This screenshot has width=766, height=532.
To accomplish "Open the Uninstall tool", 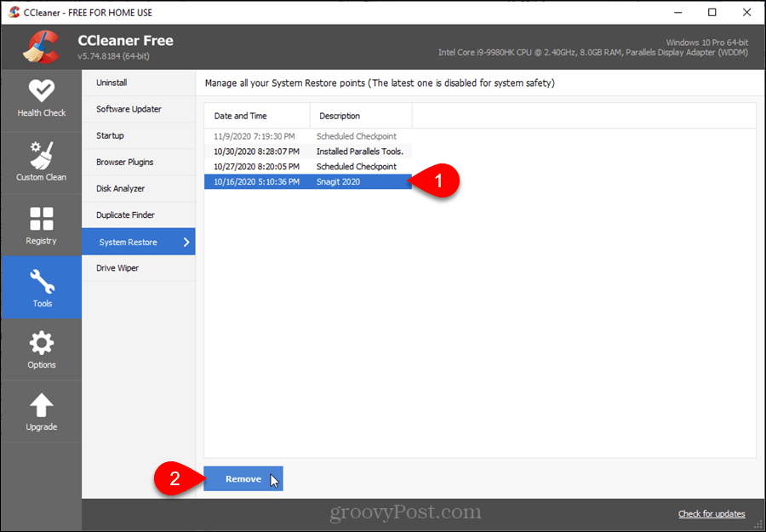I will (x=139, y=83).
